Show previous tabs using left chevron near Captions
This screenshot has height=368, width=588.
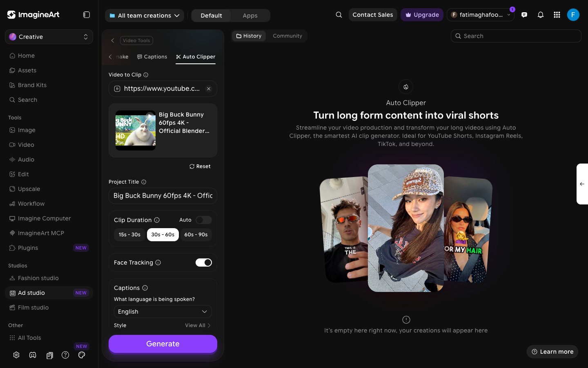[110, 57]
